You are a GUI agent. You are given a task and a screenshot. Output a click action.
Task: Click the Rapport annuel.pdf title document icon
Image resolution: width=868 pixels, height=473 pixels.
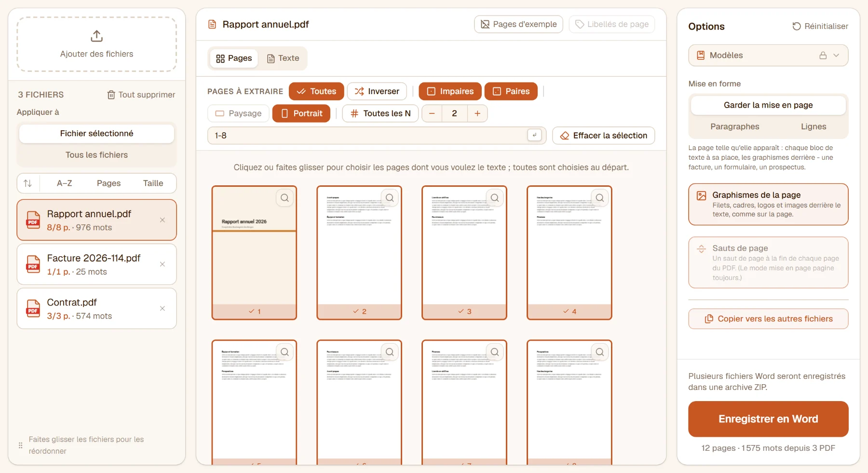click(x=212, y=24)
